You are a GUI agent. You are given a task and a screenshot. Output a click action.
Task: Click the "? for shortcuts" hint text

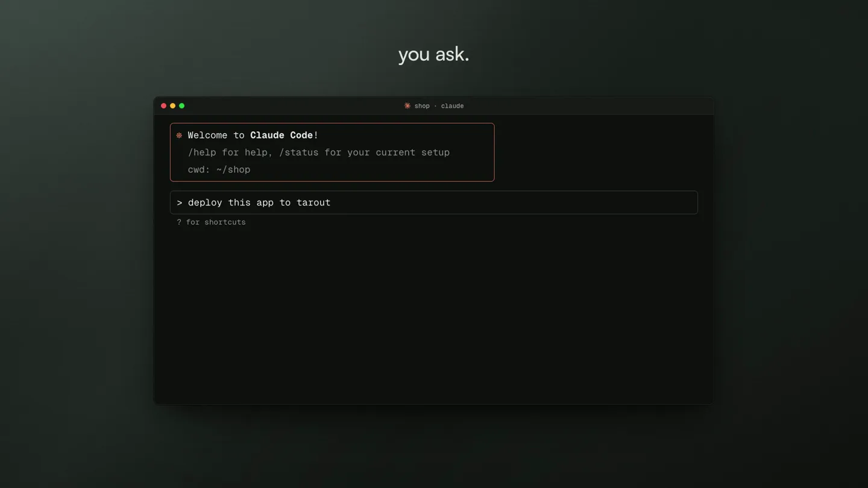211,222
